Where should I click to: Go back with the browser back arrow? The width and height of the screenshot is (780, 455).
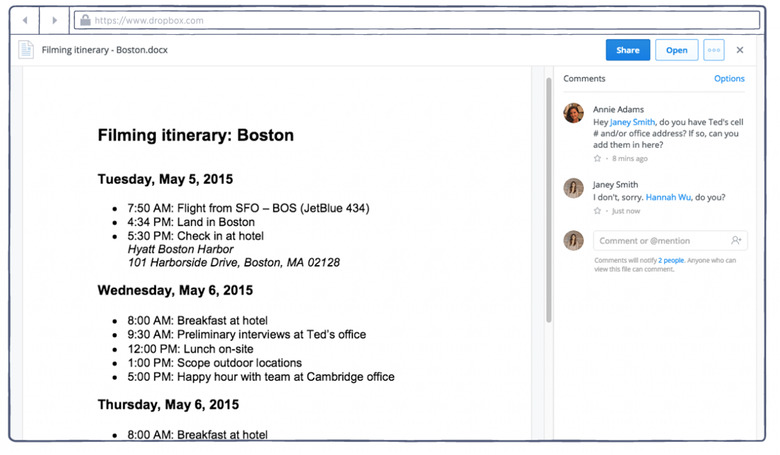24,20
